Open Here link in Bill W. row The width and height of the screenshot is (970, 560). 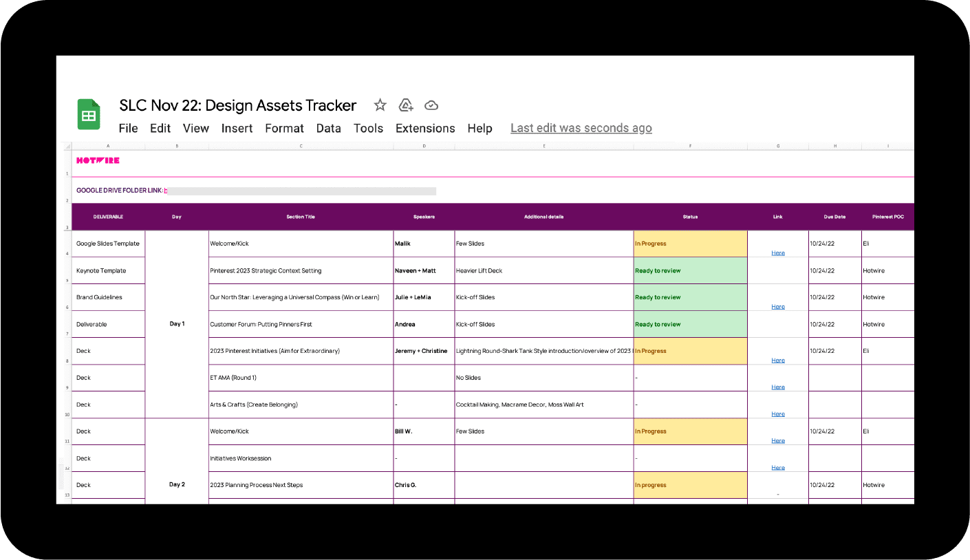(x=778, y=440)
